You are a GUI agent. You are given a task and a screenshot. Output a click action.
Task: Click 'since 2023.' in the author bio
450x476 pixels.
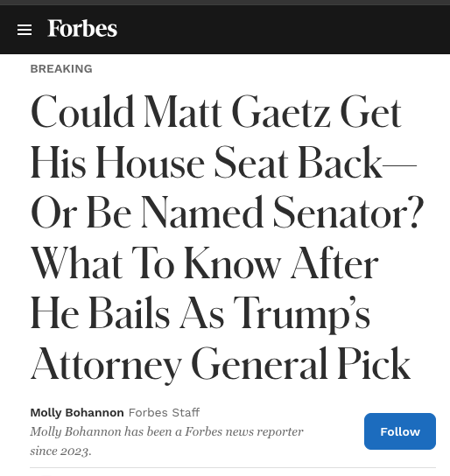[60, 451]
